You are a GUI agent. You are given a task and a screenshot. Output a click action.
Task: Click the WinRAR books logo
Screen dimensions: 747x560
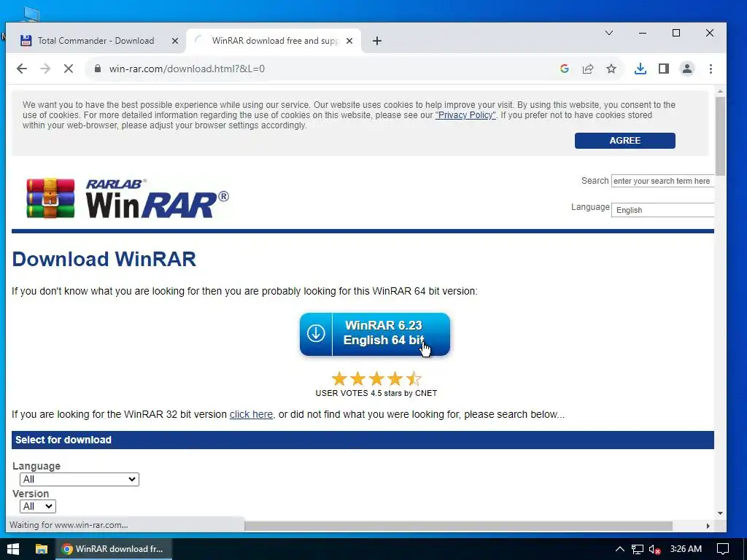click(50, 198)
